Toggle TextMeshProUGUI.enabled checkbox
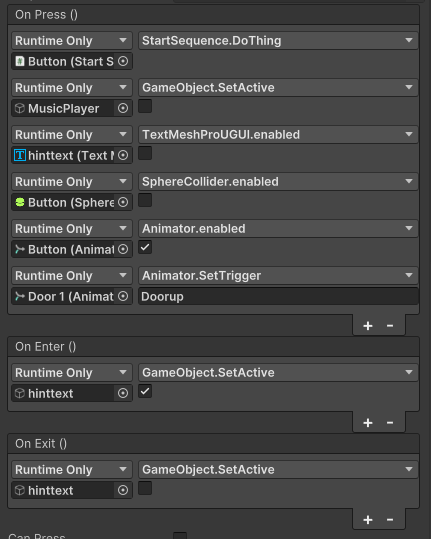This screenshot has height=539, width=431. [x=145, y=153]
